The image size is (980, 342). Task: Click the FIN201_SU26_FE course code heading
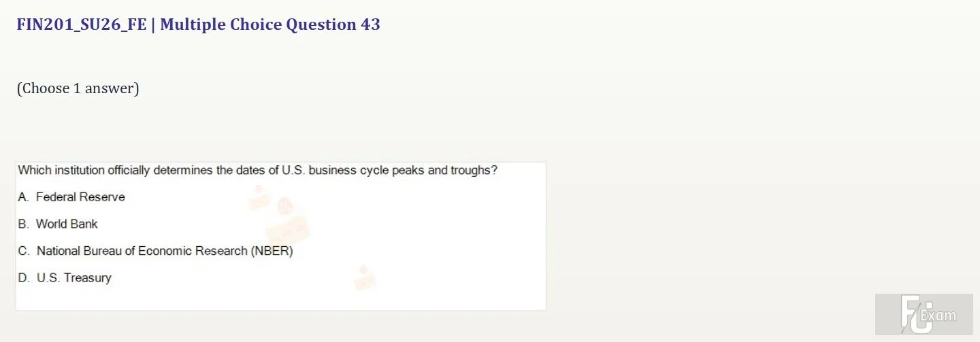coord(82,25)
